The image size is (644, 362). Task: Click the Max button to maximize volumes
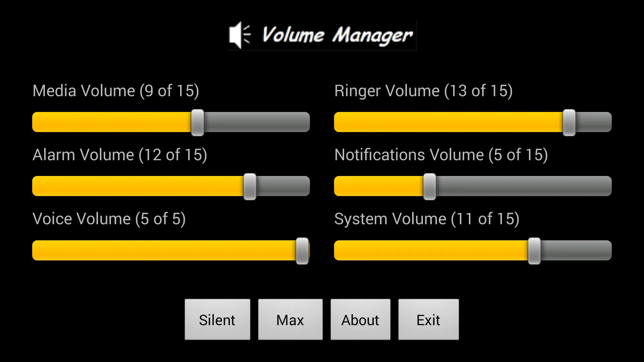click(x=290, y=319)
